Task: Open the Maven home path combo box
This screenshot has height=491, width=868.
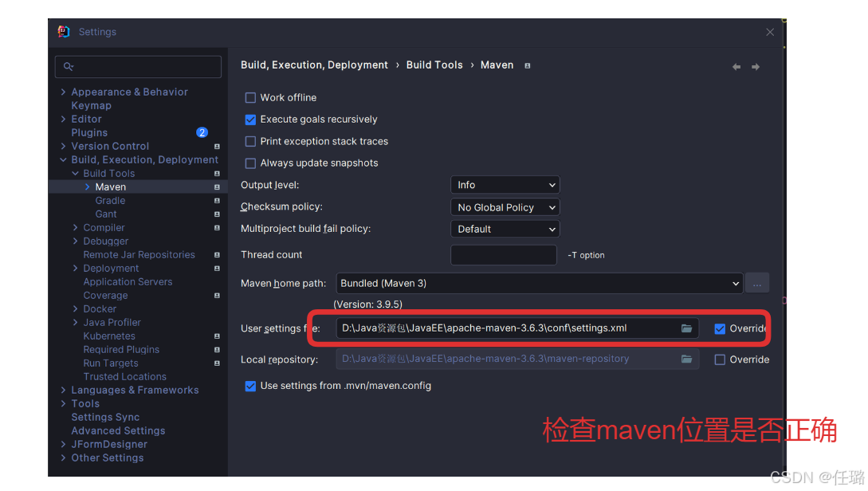Action: coord(539,284)
